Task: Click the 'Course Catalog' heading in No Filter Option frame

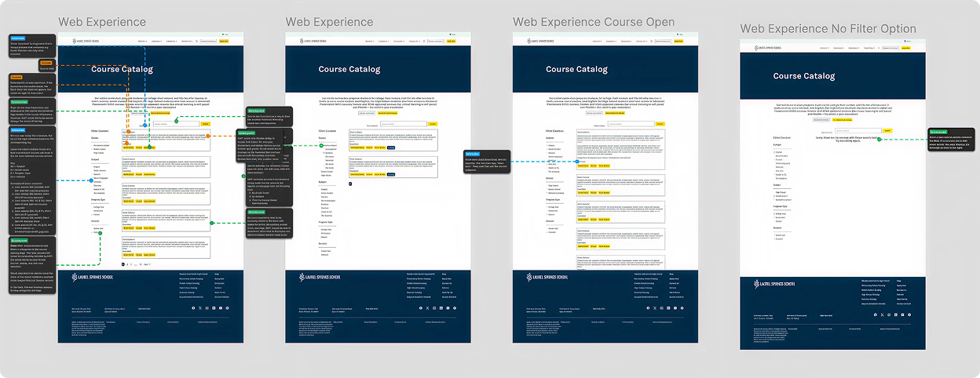Action: pos(804,76)
